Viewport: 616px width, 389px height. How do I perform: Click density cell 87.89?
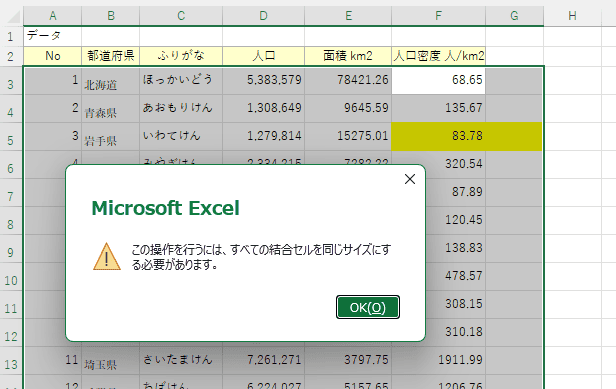[456, 192]
